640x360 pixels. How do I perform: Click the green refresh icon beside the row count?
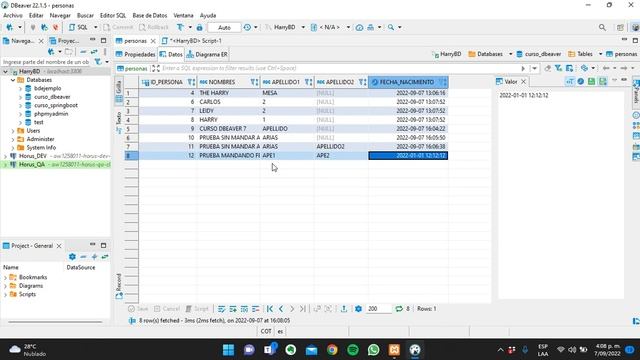tap(399, 309)
